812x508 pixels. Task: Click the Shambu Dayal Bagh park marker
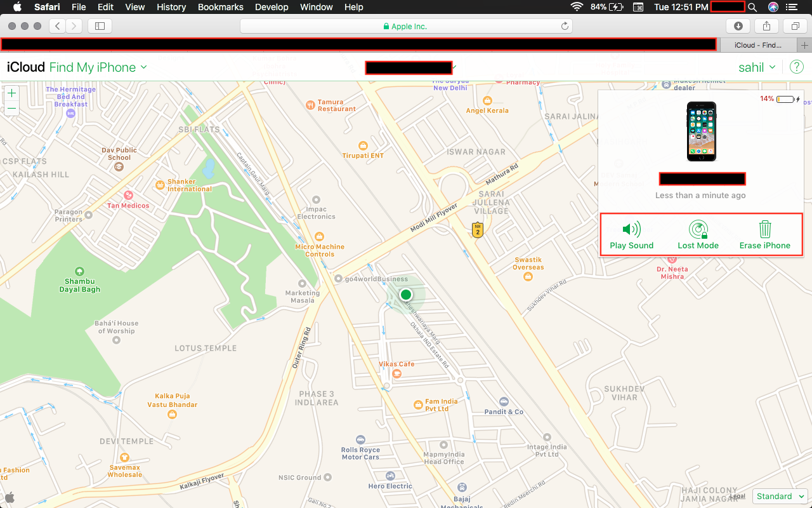pos(79,271)
